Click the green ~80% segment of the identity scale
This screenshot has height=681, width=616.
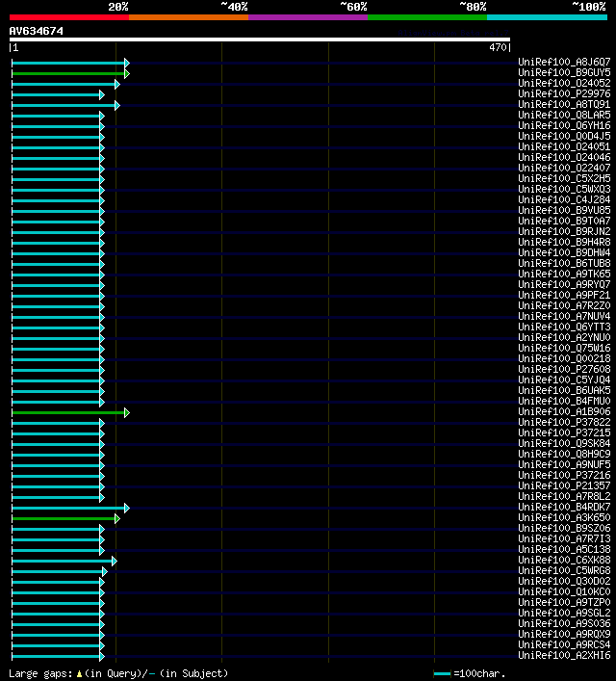[427, 17]
